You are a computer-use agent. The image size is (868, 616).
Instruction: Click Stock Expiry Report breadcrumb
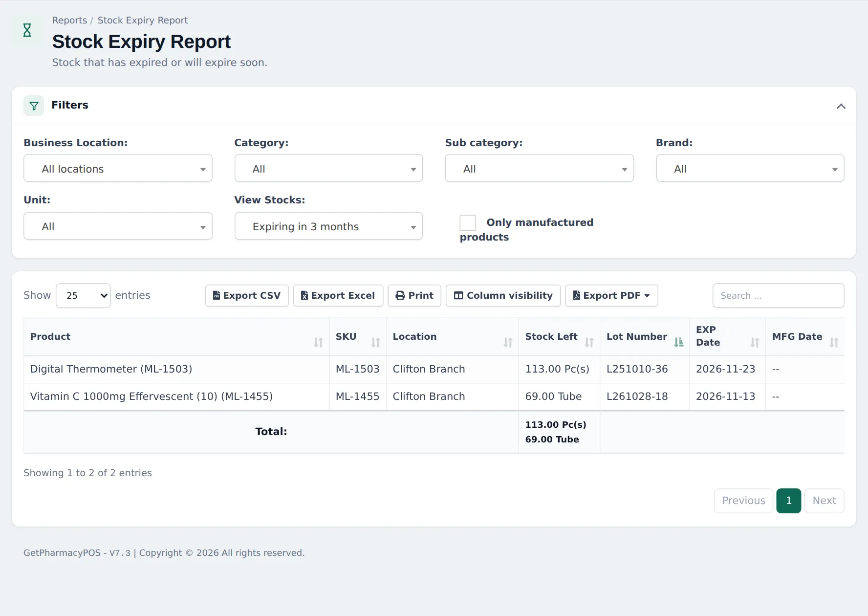click(142, 20)
